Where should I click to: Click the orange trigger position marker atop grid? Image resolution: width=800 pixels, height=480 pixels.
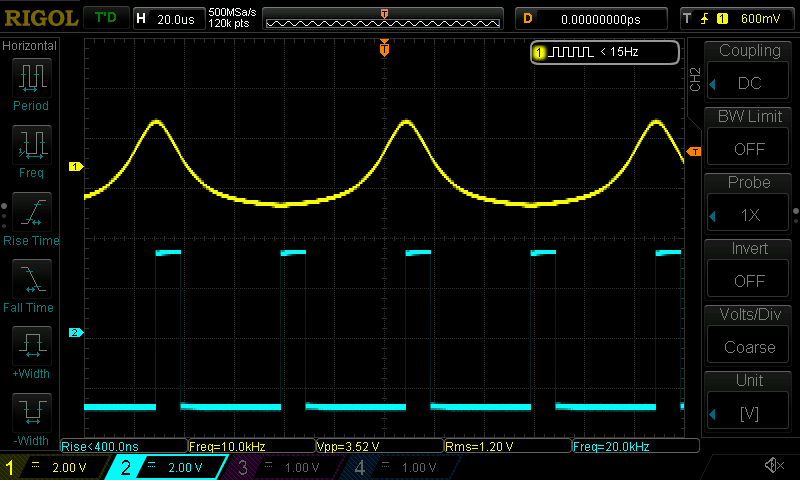tap(384, 48)
